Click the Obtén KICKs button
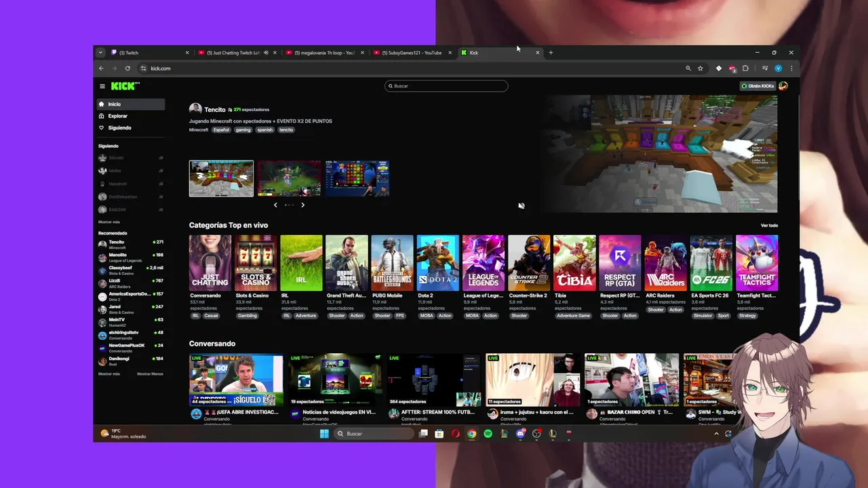Viewport: 868px width, 488px height. [758, 86]
